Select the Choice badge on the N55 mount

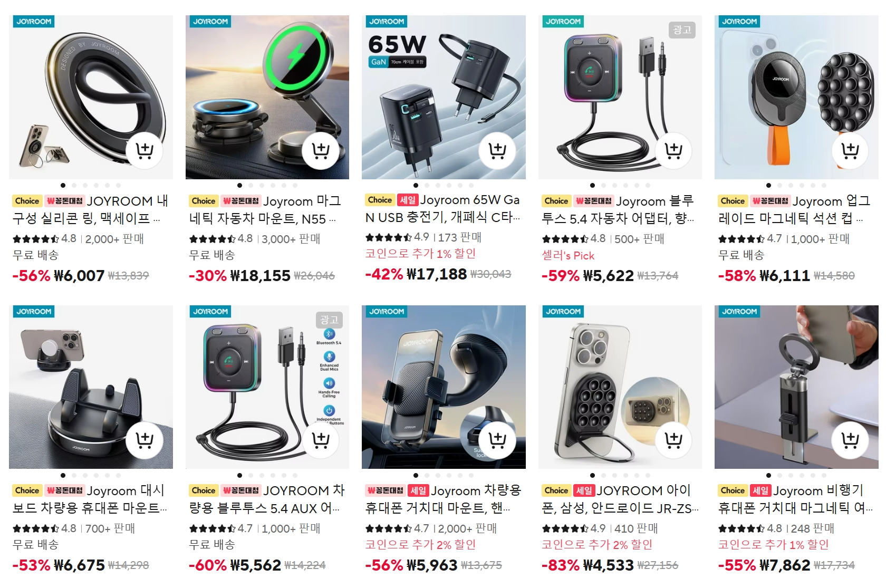tap(204, 201)
